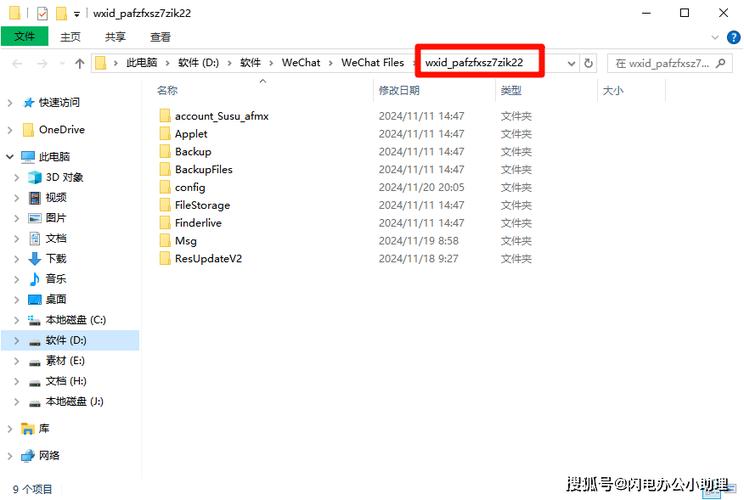
Task: Open 文档 folder in the sidebar
Action: tap(56, 239)
